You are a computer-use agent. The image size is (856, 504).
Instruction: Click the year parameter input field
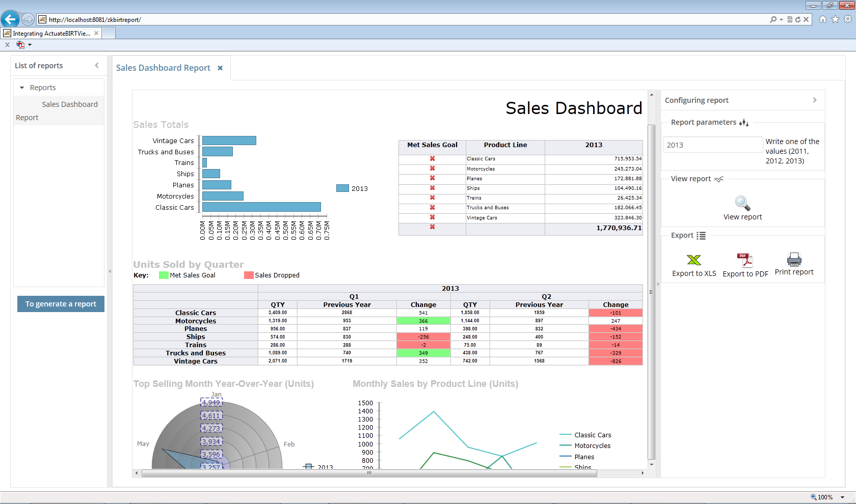click(712, 145)
